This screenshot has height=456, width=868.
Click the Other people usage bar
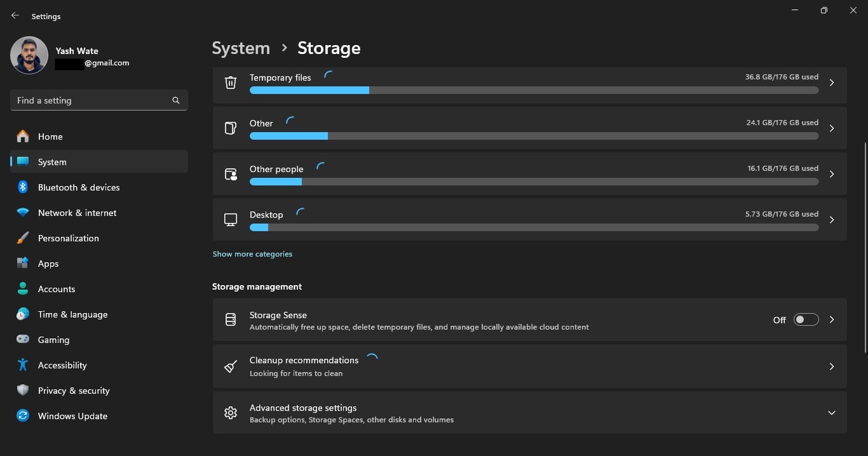(534, 182)
